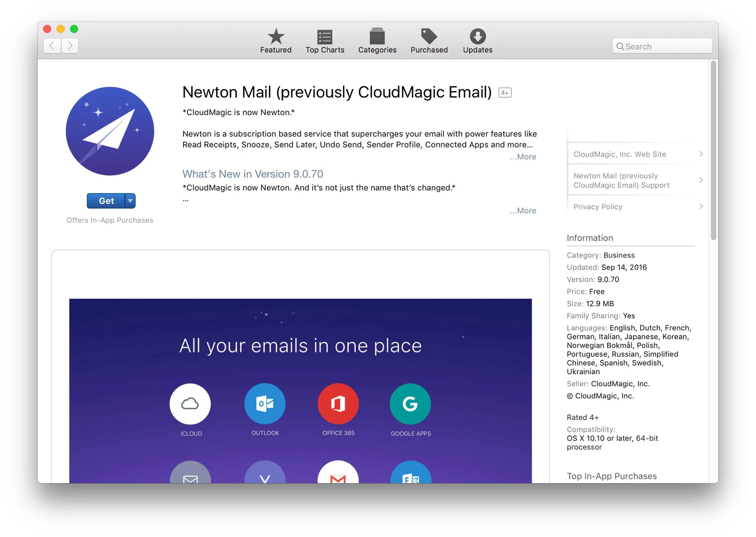The image size is (756, 537).
Task: Click the Gmail envelope icon in screenshot
Action: pyautogui.click(x=338, y=472)
